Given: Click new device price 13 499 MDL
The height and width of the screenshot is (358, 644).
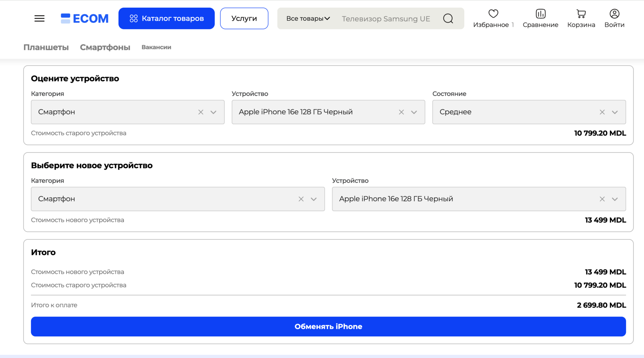Looking at the screenshot, I should pos(605,220).
